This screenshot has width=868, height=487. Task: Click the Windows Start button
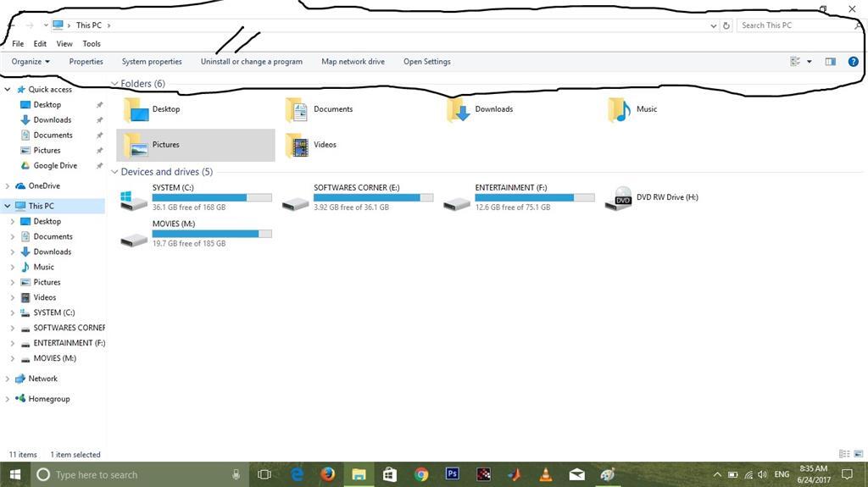coord(15,474)
